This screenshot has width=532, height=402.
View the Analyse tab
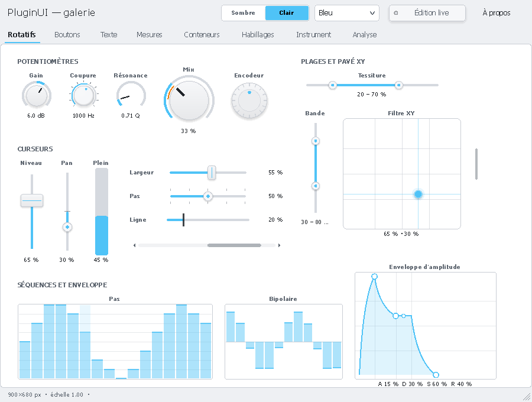coord(365,35)
